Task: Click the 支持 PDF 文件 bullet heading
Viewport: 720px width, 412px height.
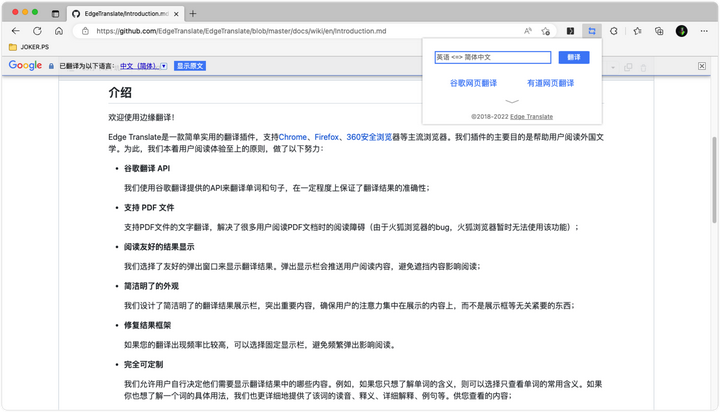Action: 149,208
